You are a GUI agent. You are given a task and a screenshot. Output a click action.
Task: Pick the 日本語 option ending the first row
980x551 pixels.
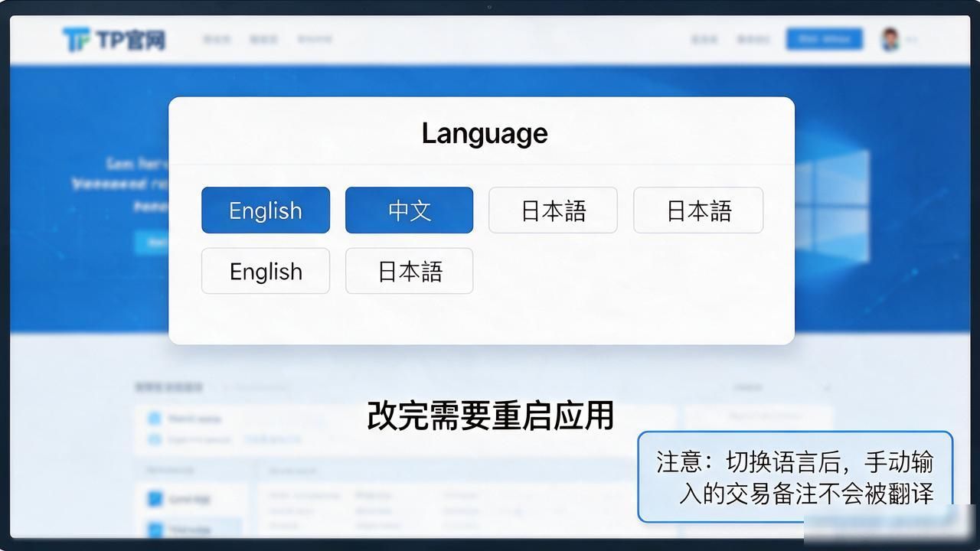pos(698,210)
